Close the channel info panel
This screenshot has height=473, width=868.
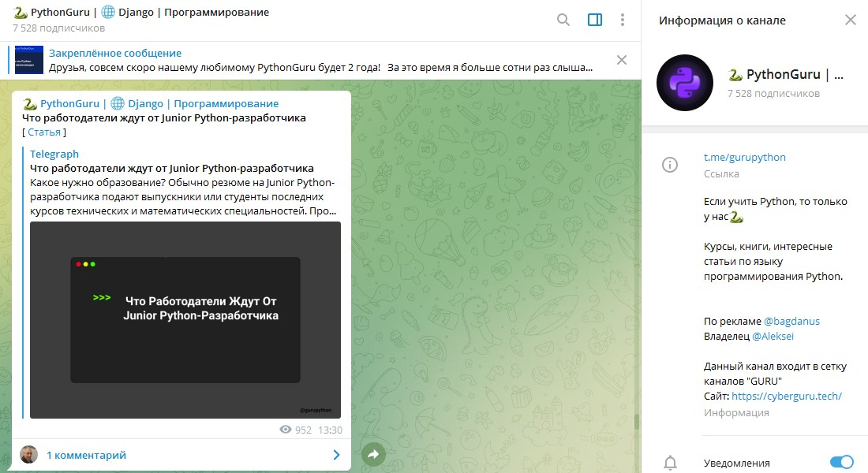click(x=851, y=20)
